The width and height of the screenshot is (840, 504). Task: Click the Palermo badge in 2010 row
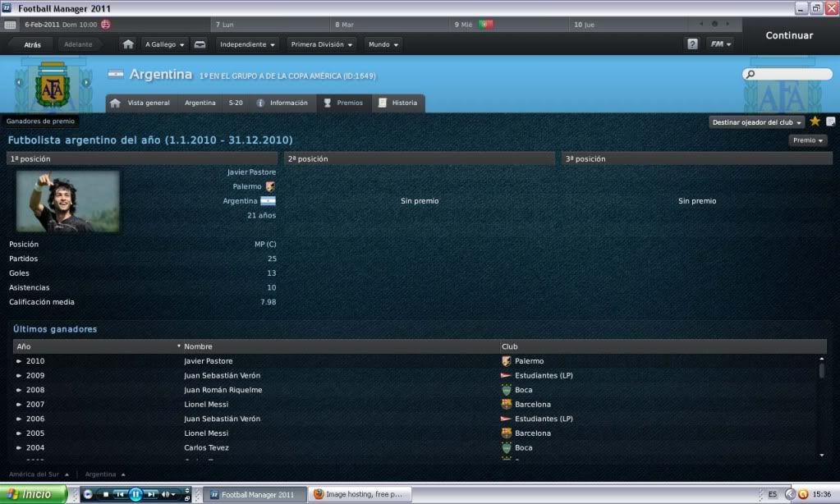tap(507, 361)
